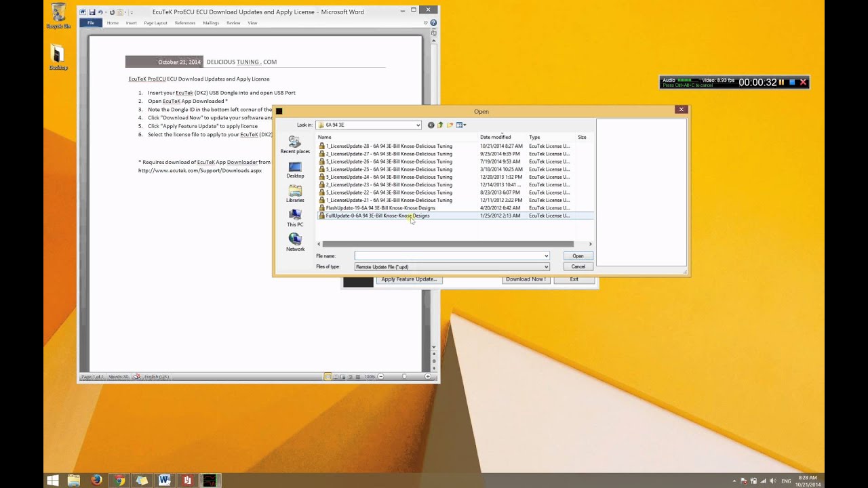The image size is (868, 488).
Task: Switch to Web Layout view in Word
Action: coord(342,376)
